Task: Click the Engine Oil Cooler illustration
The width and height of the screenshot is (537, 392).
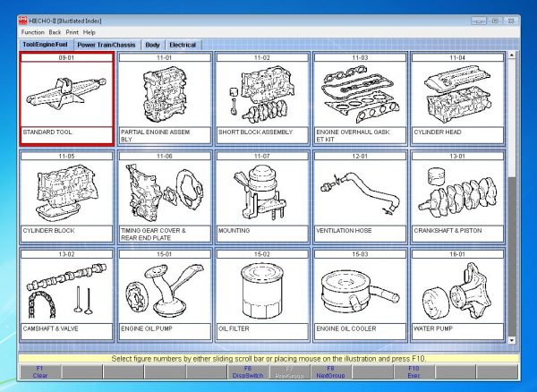Action: coord(360,291)
